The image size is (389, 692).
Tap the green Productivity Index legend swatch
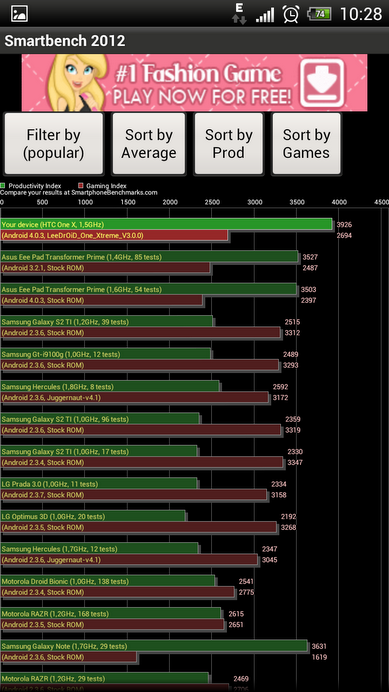tap(3, 186)
